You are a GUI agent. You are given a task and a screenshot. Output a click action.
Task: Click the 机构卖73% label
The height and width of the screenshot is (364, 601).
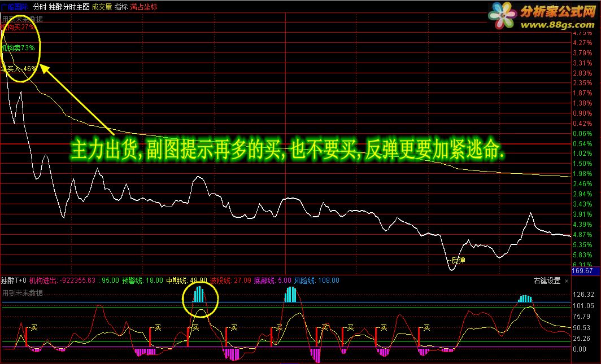pyautogui.click(x=18, y=48)
